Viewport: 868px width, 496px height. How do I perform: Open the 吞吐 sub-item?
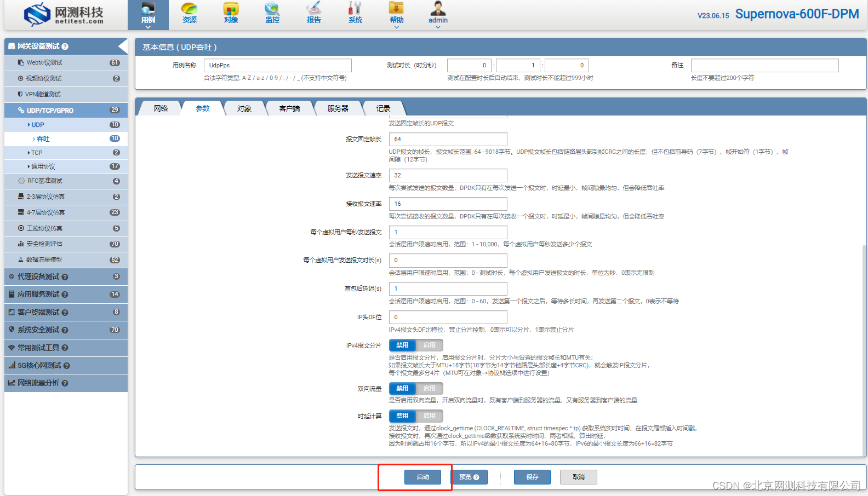[66, 139]
